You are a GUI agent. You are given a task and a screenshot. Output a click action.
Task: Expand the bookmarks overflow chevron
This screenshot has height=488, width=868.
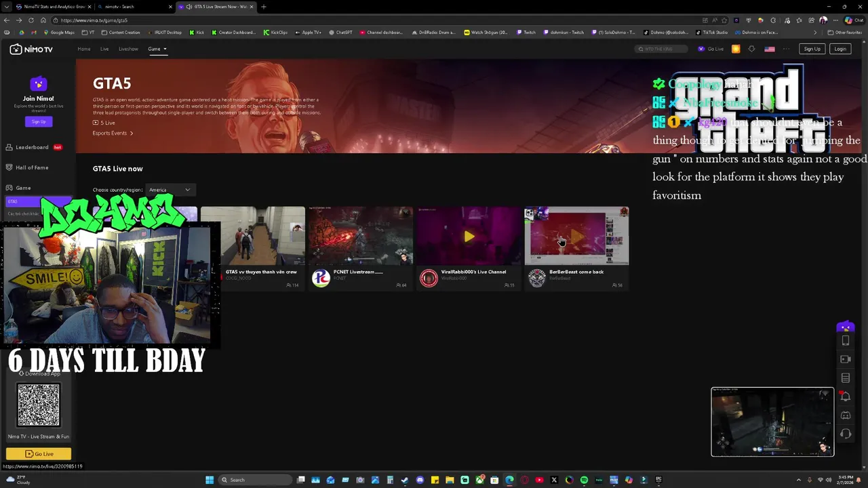[x=815, y=33]
